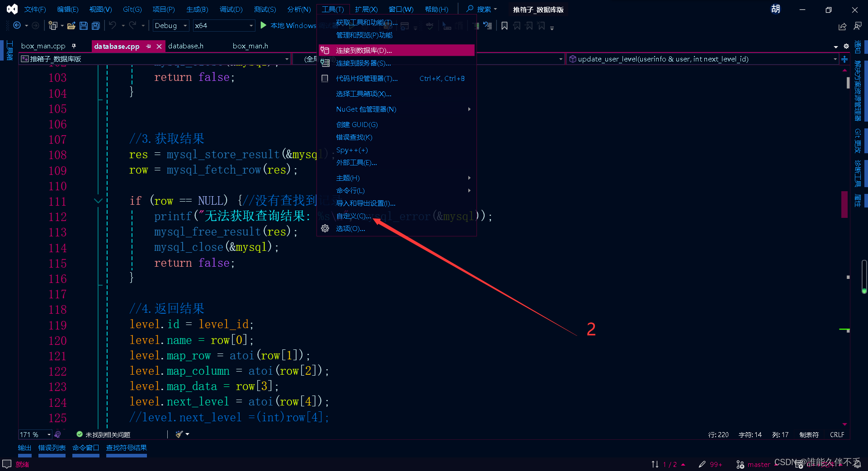Click the open file folder icon

[x=71, y=26]
